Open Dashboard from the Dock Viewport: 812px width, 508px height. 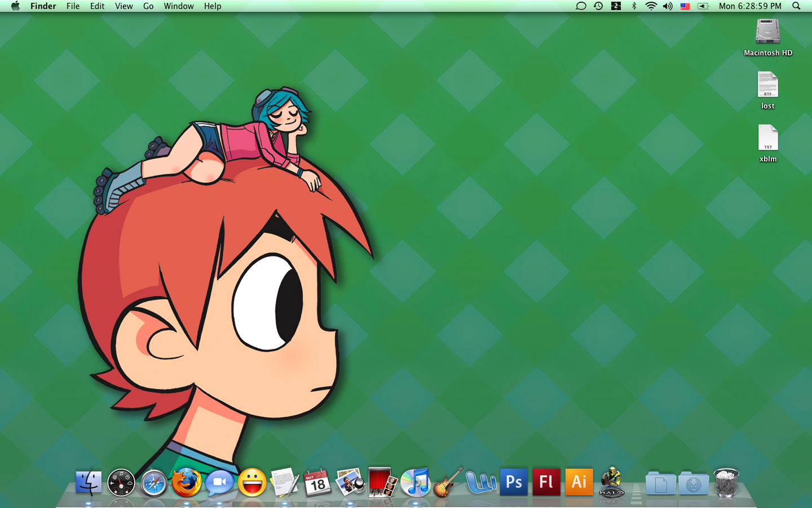(121, 483)
